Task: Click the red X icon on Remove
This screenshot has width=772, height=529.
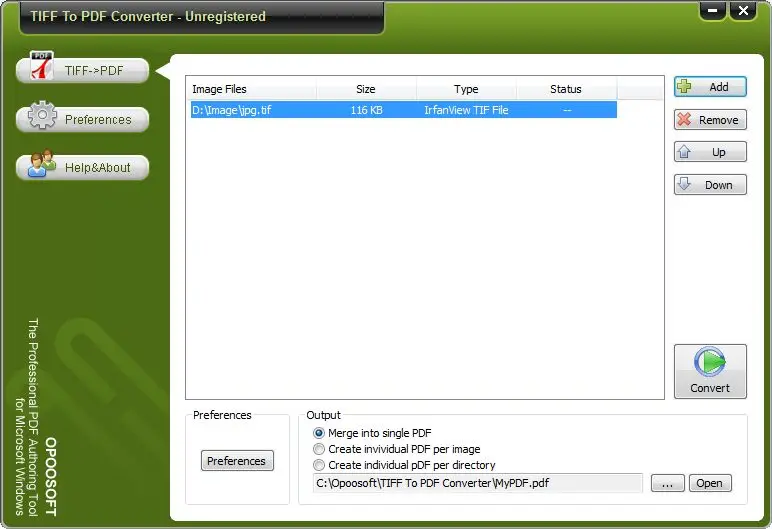Action: tap(684, 119)
